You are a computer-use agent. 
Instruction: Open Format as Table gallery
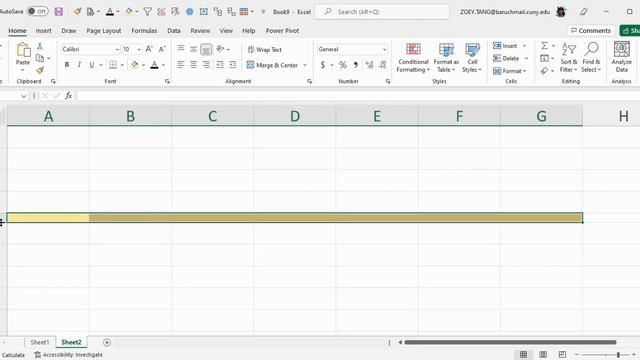(x=446, y=58)
